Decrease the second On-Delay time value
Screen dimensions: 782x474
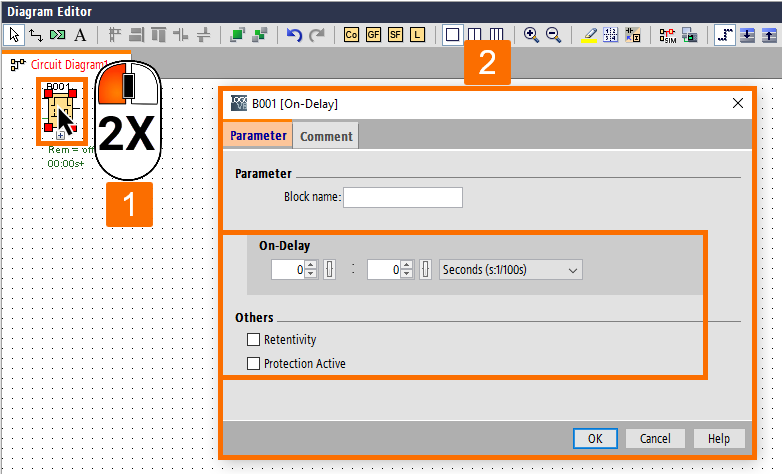click(x=406, y=274)
